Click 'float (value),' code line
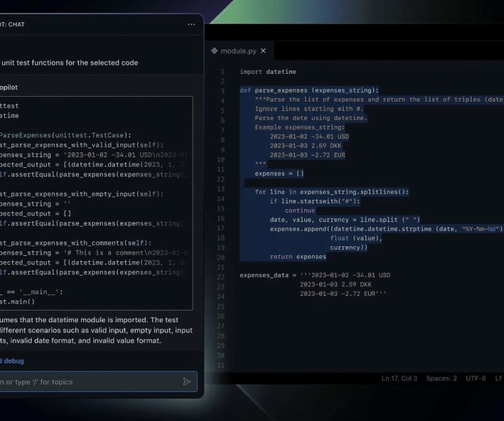The image size is (504, 421). coord(356,238)
